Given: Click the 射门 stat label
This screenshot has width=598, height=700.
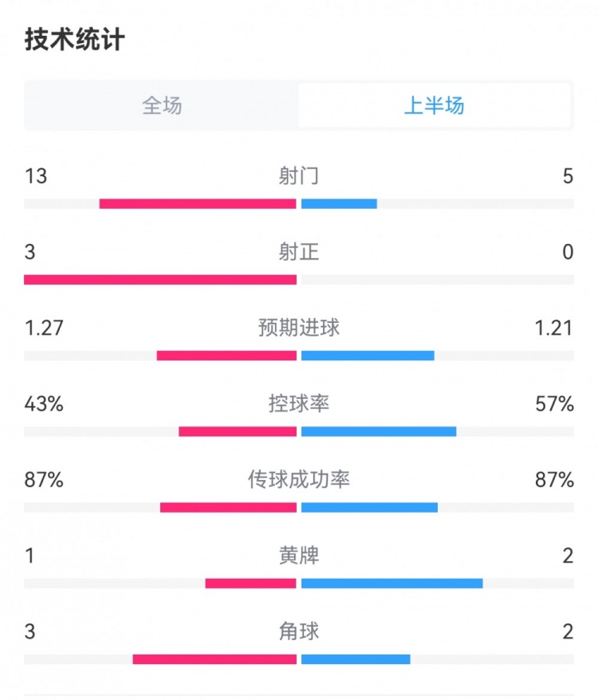Looking at the screenshot, I should 299,176.
